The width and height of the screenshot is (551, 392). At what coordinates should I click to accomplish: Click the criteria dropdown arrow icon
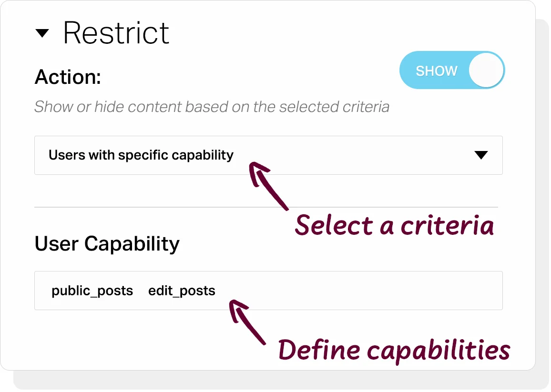pos(481,155)
